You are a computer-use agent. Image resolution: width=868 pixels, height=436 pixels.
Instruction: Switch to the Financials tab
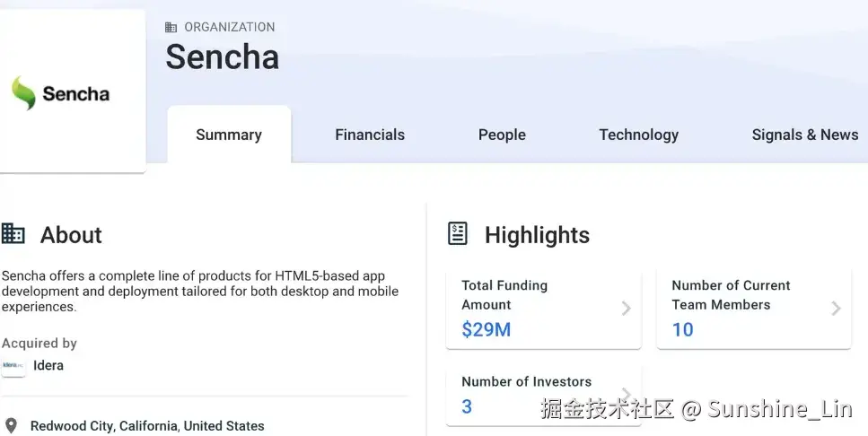(370, 135)
